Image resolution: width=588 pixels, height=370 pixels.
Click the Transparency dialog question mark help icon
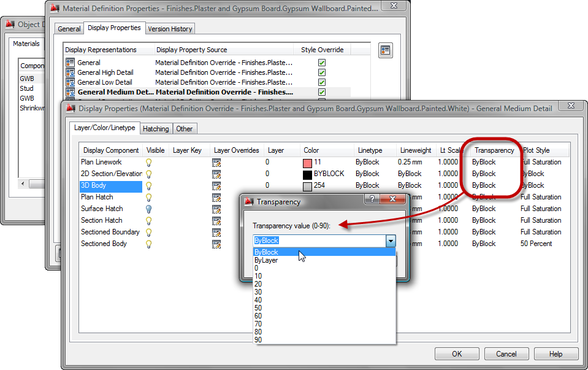(x=373, y=199)
